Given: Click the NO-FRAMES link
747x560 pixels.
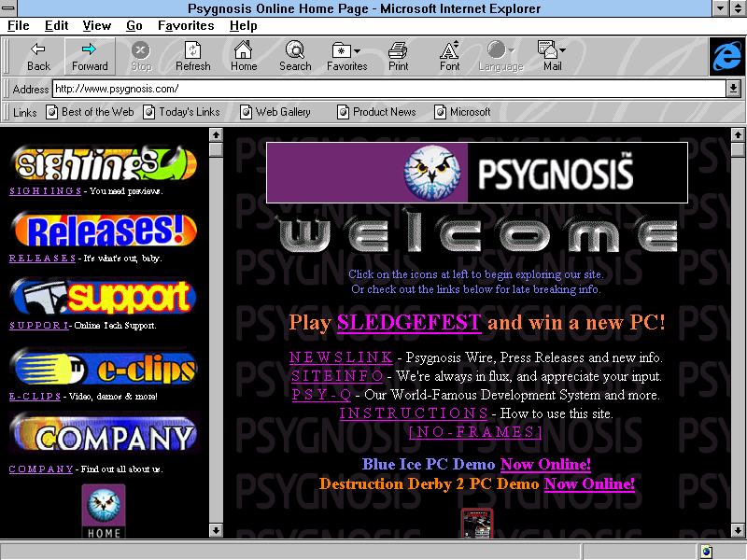Looking at the screenshot, I should pyautogui.click(x=475, y=431).
